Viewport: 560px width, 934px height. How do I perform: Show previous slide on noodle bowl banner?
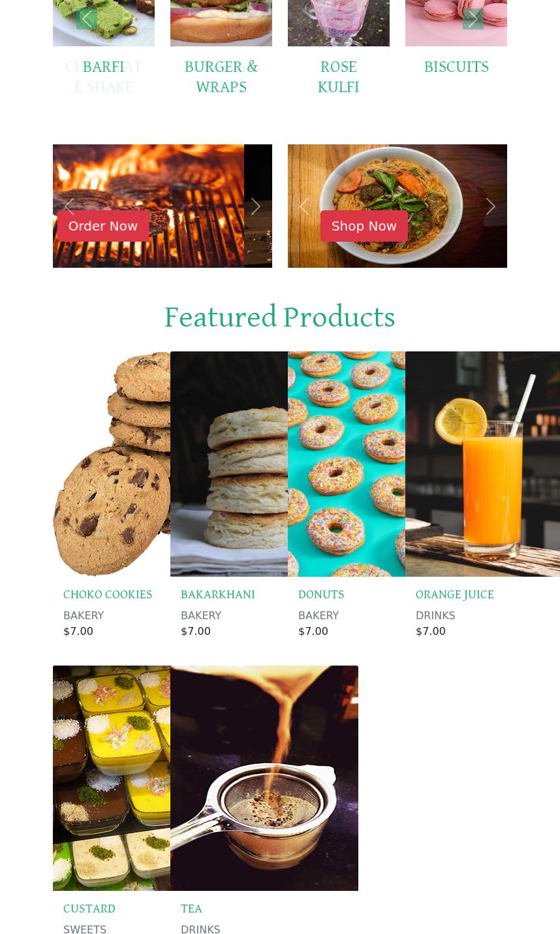point(304,206)
